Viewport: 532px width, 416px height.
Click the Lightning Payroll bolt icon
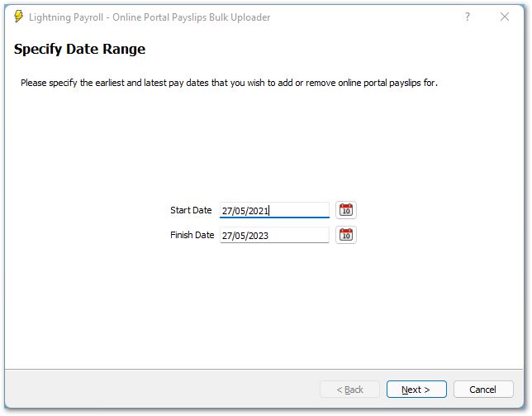(x=19, y=17)
